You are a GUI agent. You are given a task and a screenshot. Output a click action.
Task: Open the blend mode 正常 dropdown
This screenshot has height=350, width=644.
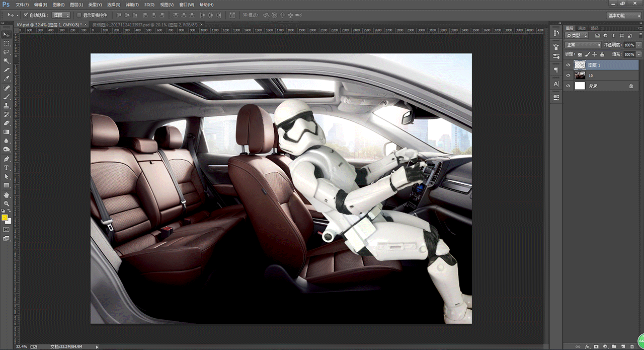(x=583, y=45)
